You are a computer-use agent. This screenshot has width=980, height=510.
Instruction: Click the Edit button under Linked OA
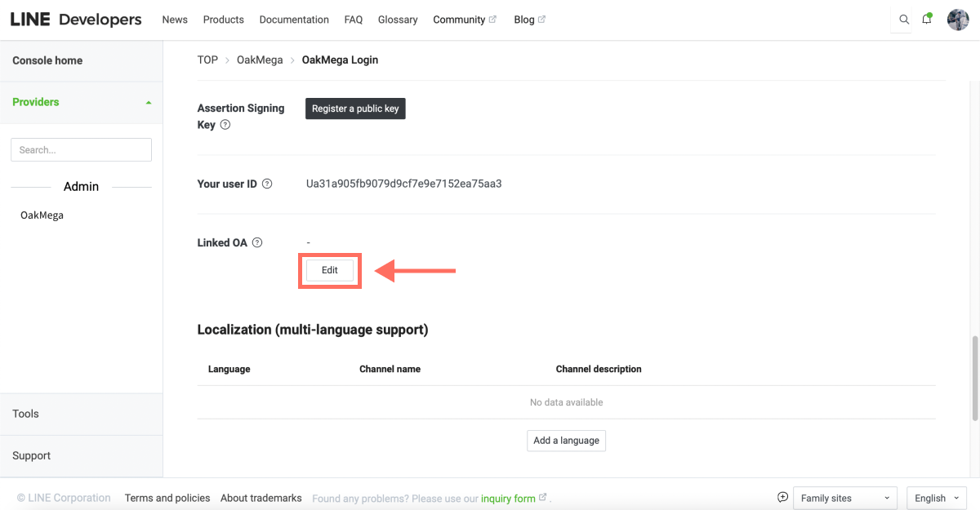coord(330,270)
